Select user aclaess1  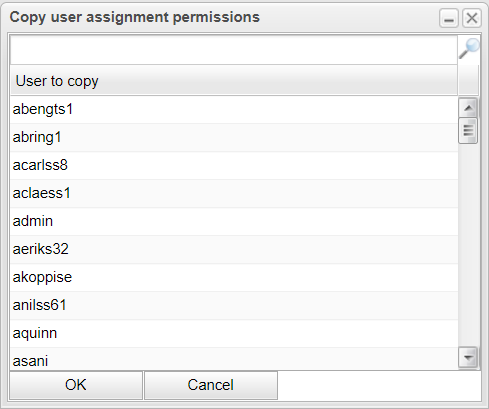pos(234,193)
